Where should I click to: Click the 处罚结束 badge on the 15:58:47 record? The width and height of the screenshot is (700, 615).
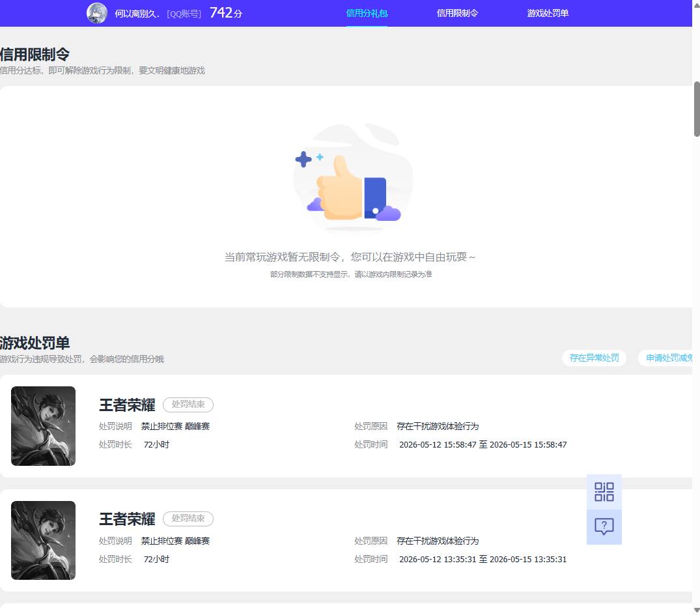click(x=188, y=404)
